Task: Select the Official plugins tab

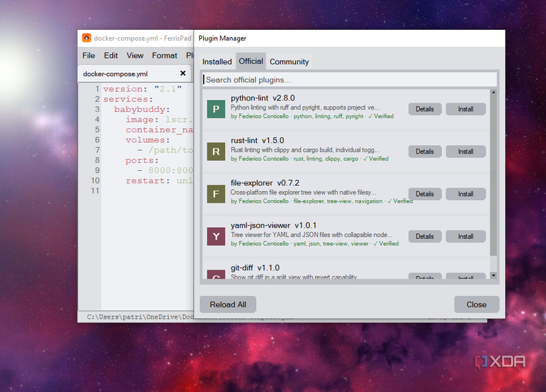Action: coord(251,62)
